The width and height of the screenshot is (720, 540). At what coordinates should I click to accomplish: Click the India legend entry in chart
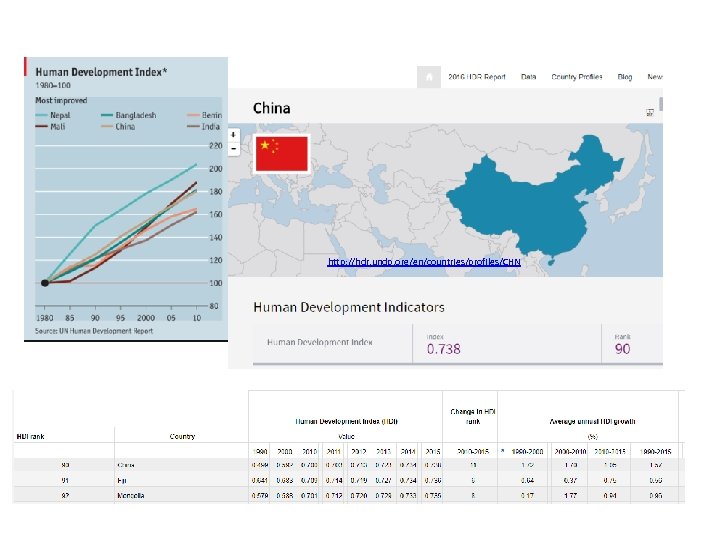pyautogui.click(x=204, y=127)
